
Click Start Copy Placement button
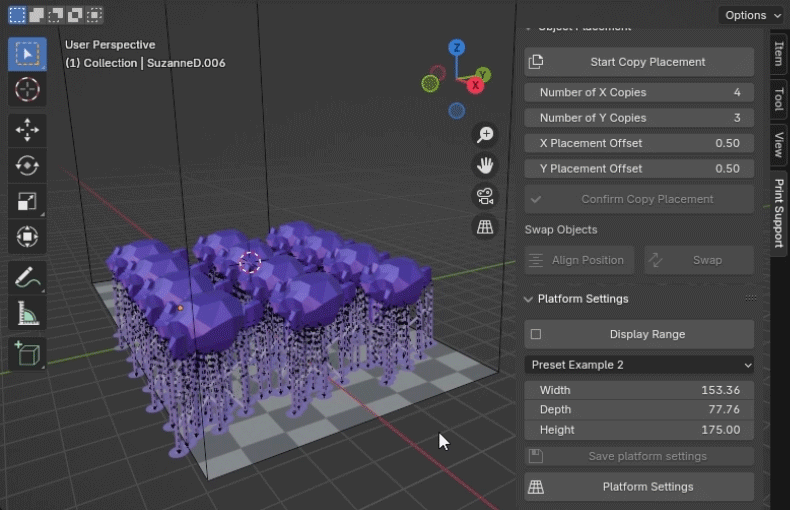tap(639, 62)
